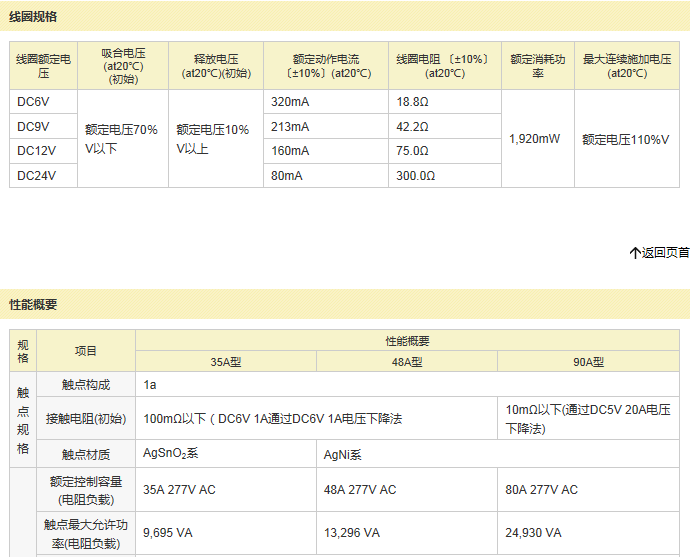Click the 线圈额定电压 column header
Image resolution: width=692 pixels, height=557 pixels.
pos(43,66)
